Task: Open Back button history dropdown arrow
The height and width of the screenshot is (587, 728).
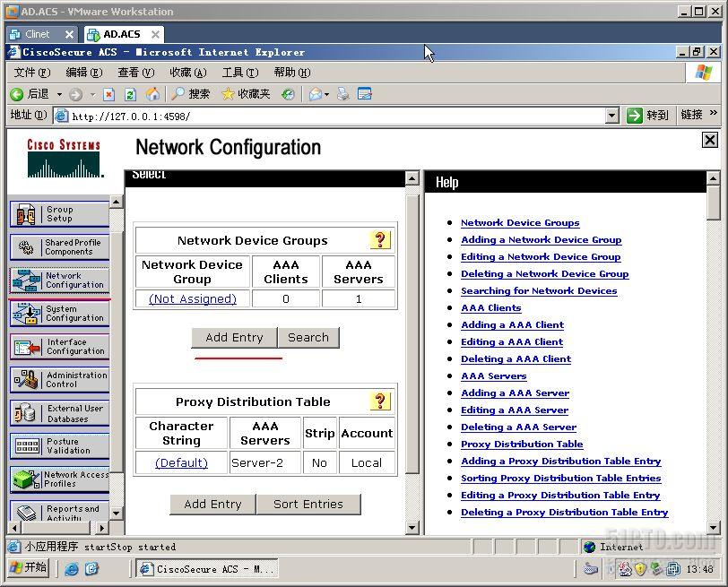Action: 59,95
